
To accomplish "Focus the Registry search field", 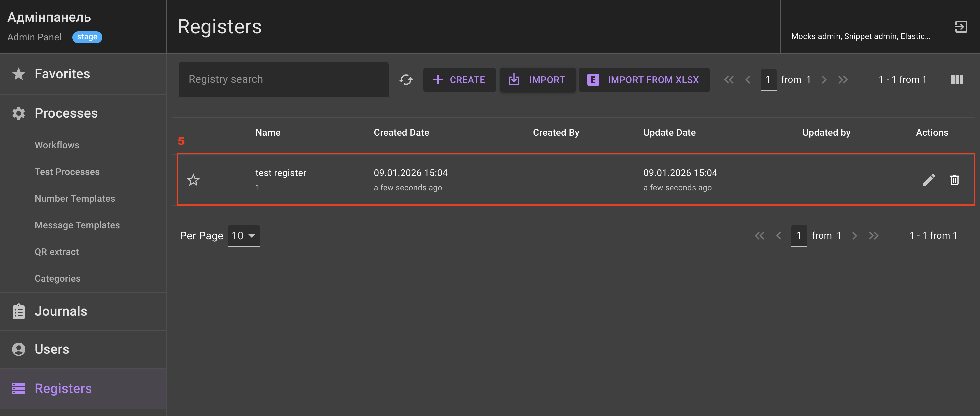I will [x=283, y=80].
